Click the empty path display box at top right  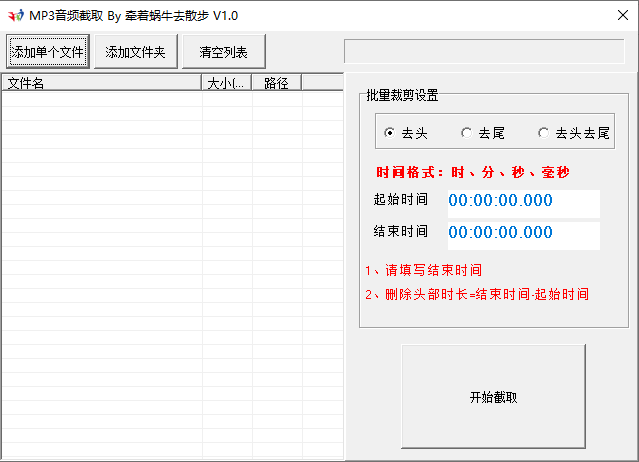484,51
